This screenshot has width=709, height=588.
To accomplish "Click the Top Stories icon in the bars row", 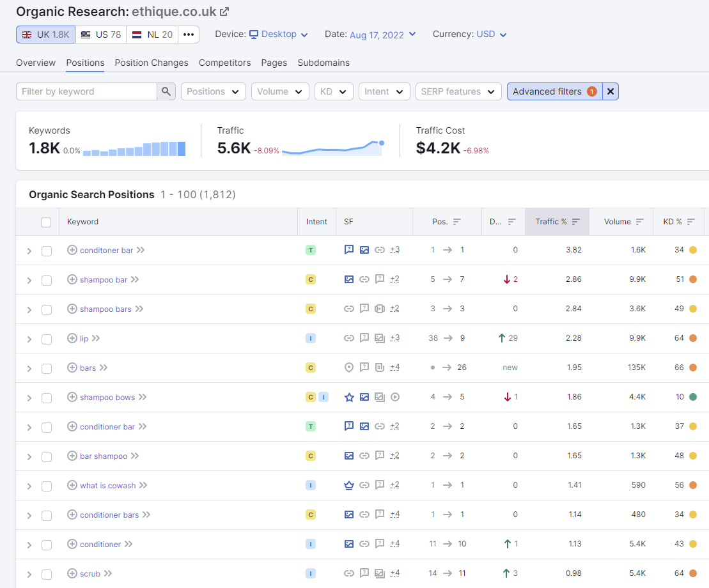I will click(380, 367).
